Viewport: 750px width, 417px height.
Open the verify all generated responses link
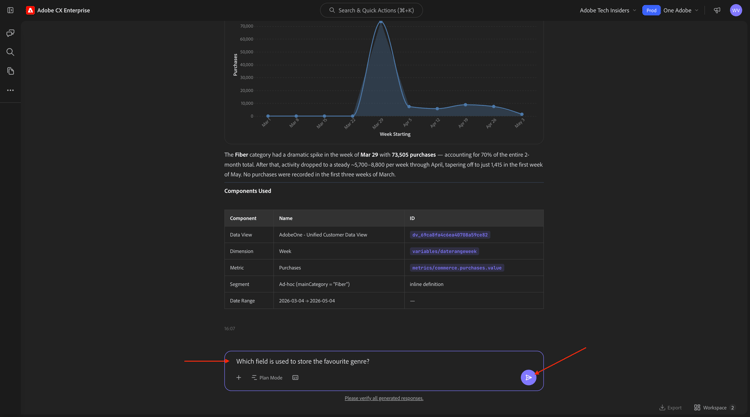tap(384, 398)
